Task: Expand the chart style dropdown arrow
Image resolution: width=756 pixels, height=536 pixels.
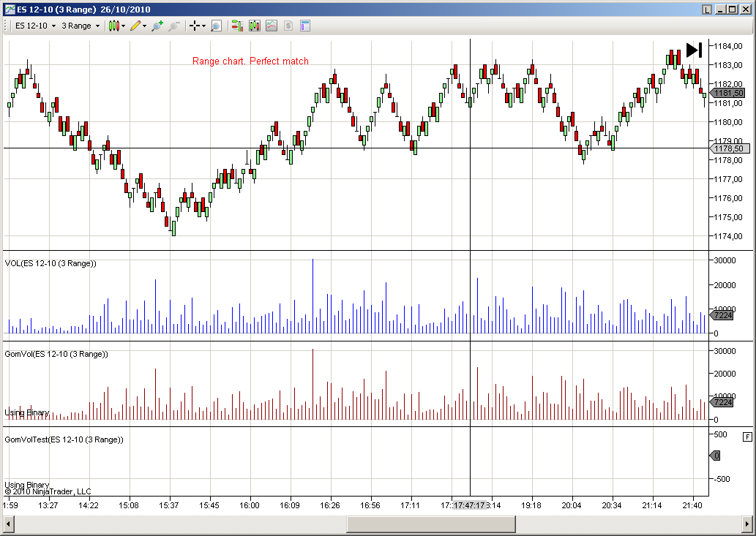Action: pyautogui.click(x=124, y=26)
